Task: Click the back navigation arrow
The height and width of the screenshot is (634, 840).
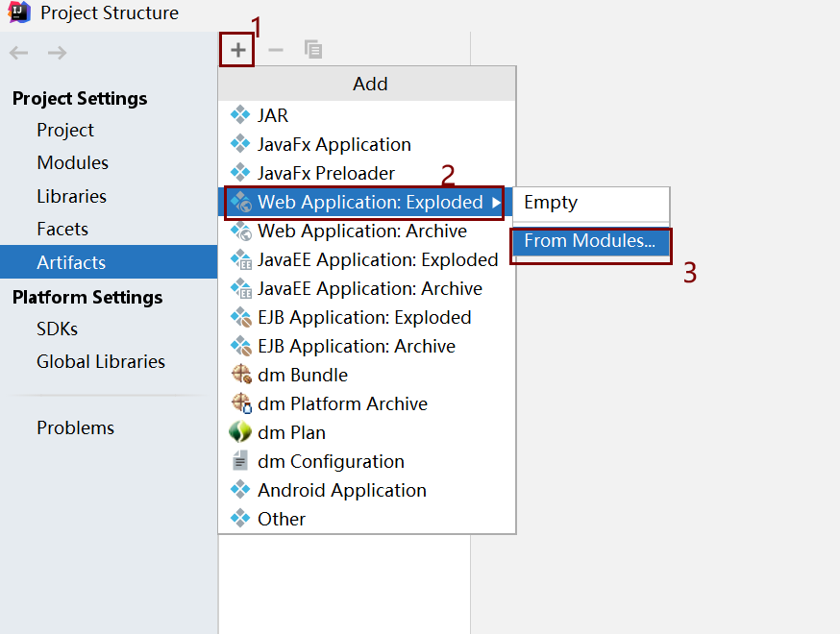Action: [x=16, y=53]
